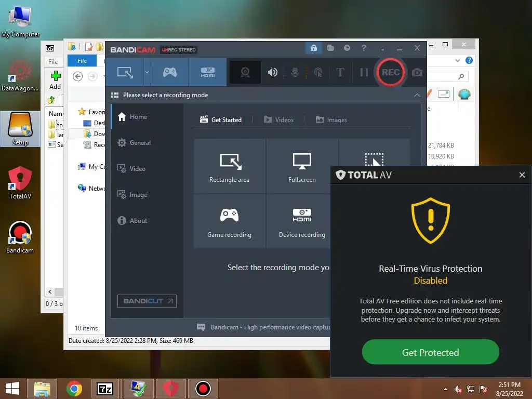This screenshot has width=532, height=399.
Task: Expand the Explorer ribbon chevron
Action: tap(457, 60)
